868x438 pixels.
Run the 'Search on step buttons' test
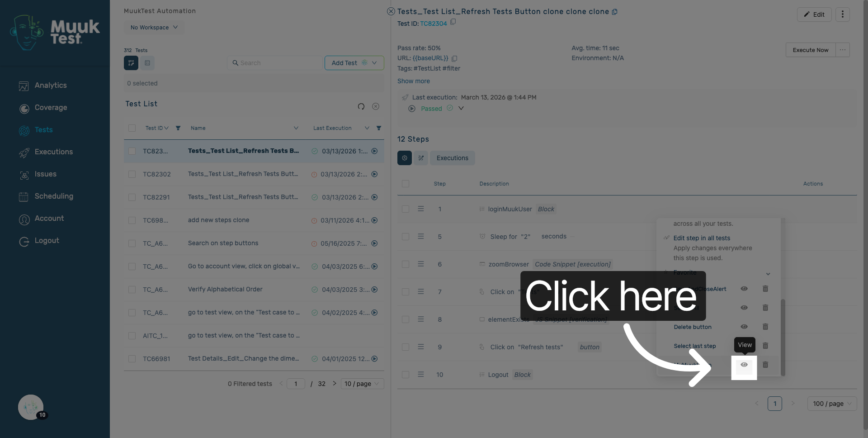pos(375,243)
